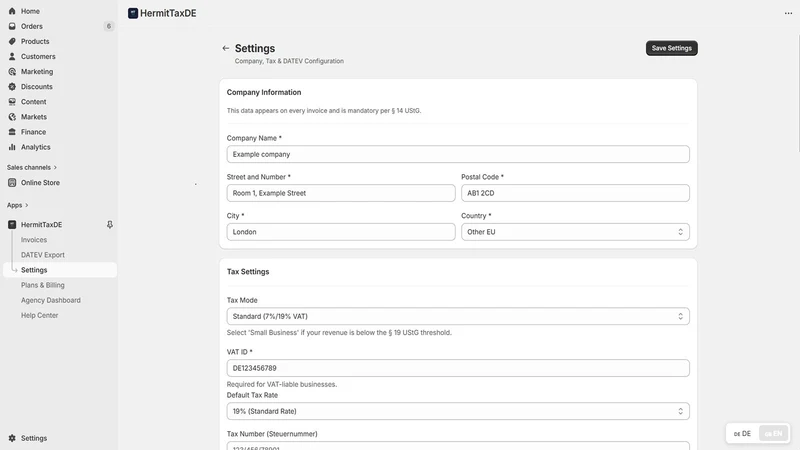Open store Settings at sidebar bottom
Viewport: 800px width, 450px height.
pyautogui.click(x=34, y=438)
